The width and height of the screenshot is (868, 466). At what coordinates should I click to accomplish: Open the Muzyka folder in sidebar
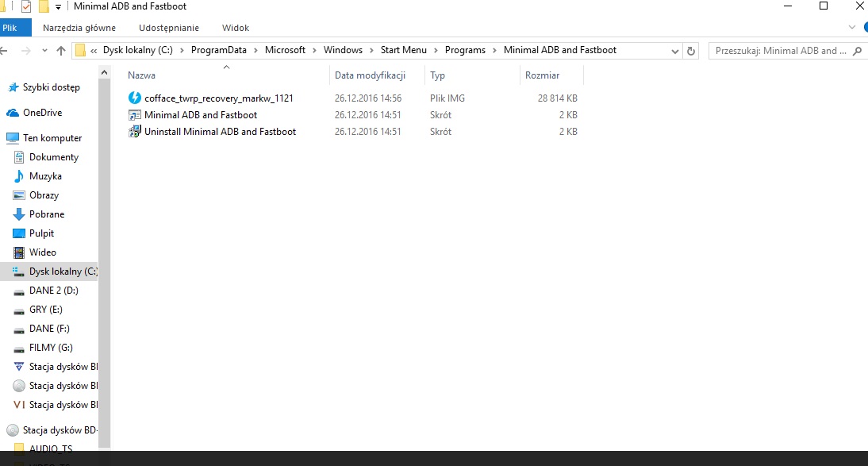[x=45, y=176]
